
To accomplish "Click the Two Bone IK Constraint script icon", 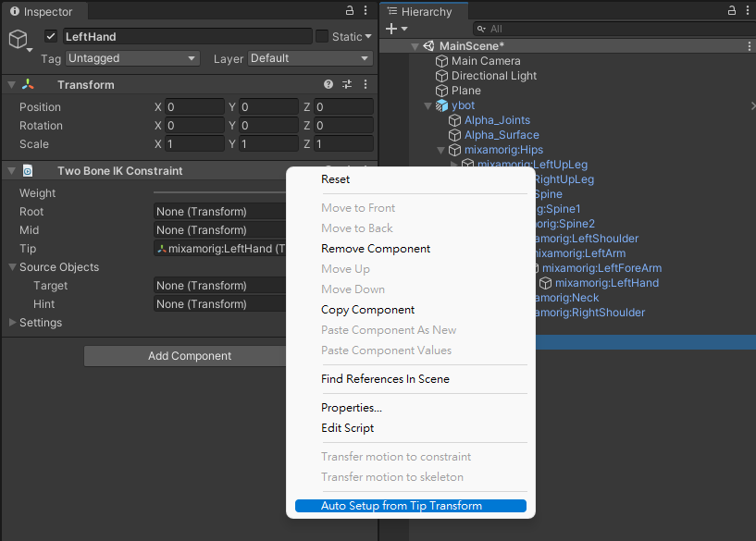I will click(x=28, y=170).
